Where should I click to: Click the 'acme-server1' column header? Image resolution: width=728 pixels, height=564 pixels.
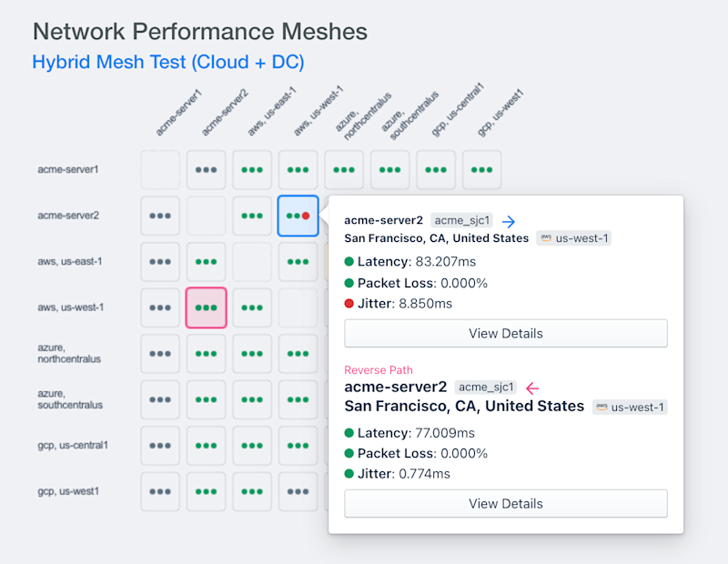pos(178,113)
